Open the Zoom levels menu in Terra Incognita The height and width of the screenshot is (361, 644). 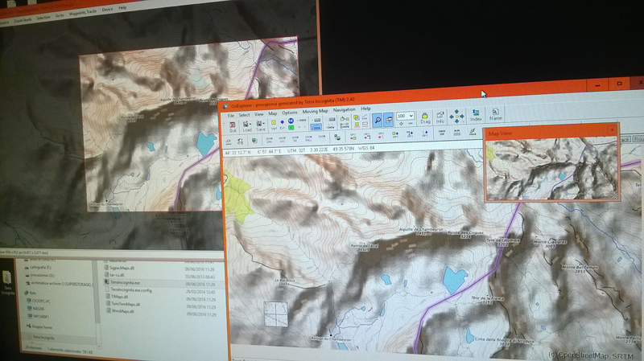click(x=23, y=19)
